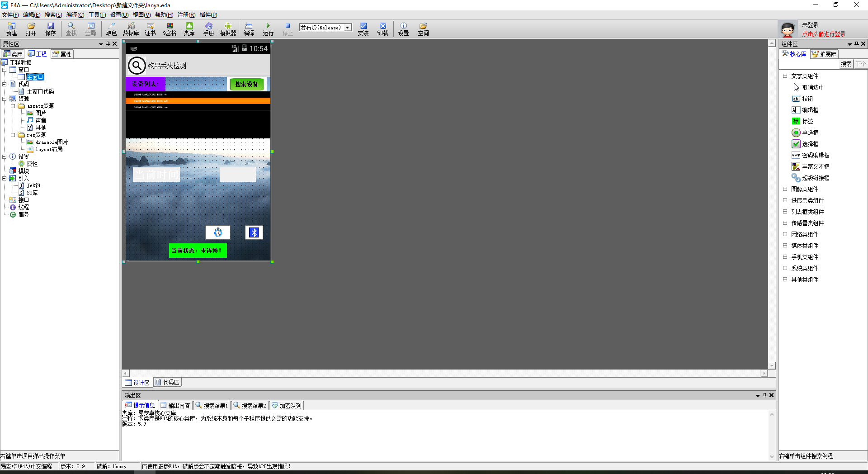The height and width of the screenshot is (474, 868).
Task: Select the 单选框 radio button component
Action: 805,133
